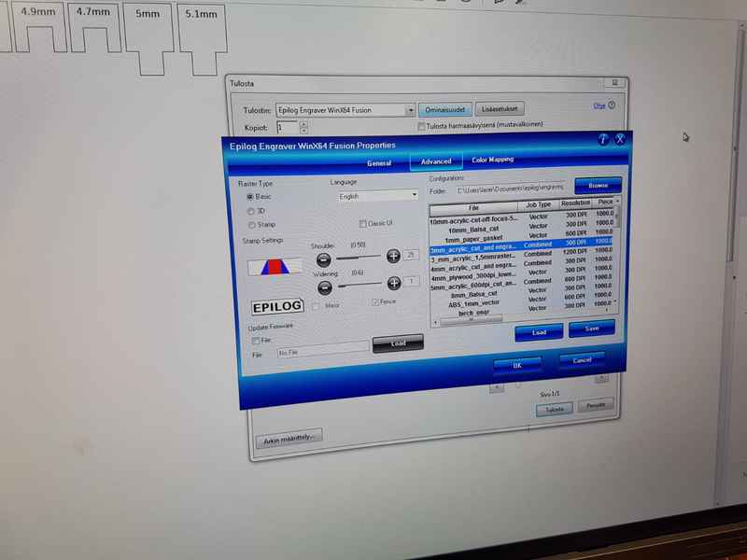
Task: Click the Widening slider track
Action: point(359,286)
